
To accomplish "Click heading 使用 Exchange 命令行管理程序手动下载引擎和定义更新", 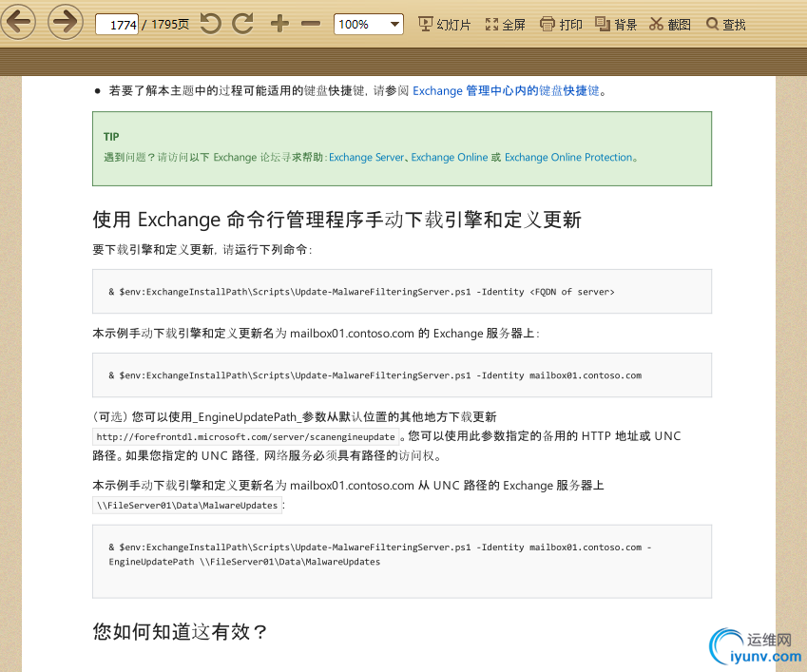I will click(x=337, y=220).
